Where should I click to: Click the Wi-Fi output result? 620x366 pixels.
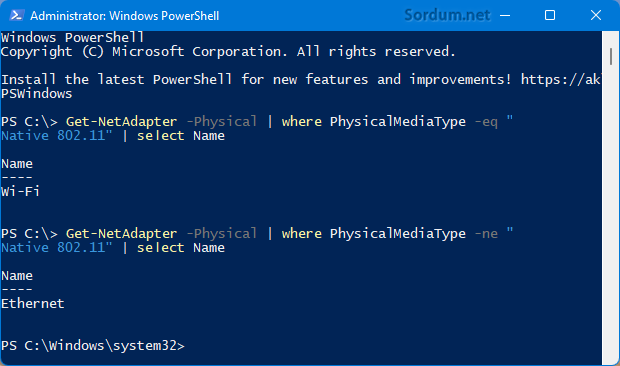[20, 191]
